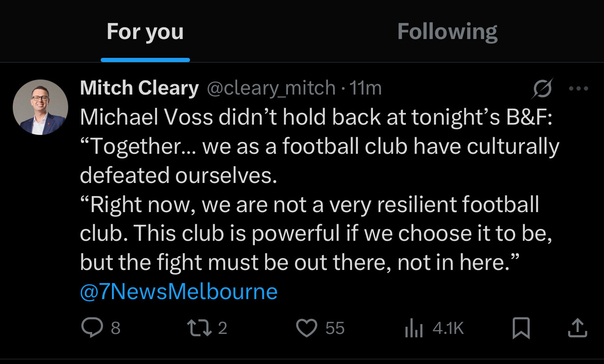
Task: Click the like count number 55
Action: pos(335,328)
